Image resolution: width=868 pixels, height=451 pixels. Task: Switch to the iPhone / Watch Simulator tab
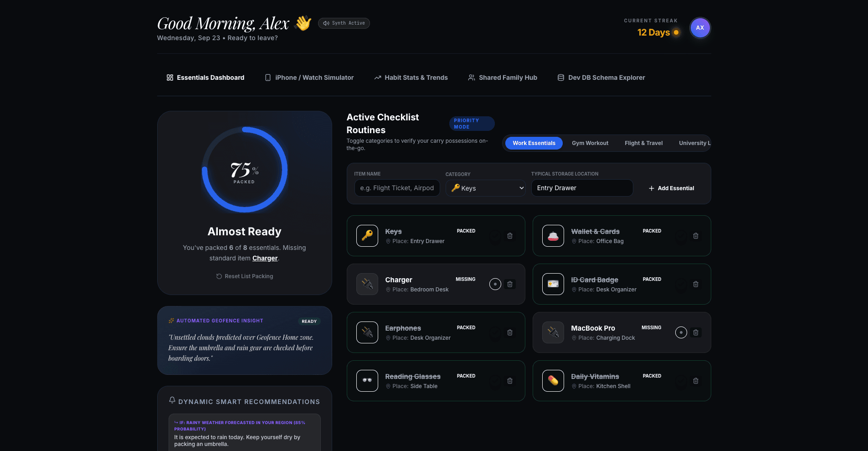coord(309,78)
